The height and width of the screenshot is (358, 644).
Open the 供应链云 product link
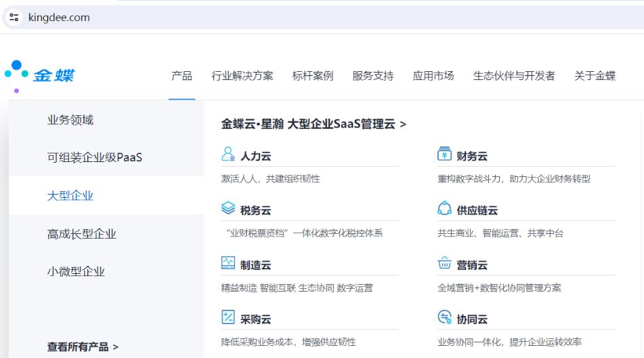coord(477,210)
